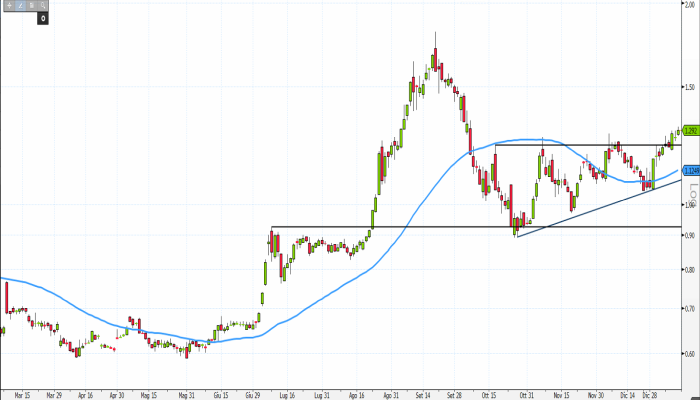Activate the pencil drawing tool
Screen dimensions: 700x400
18,6
